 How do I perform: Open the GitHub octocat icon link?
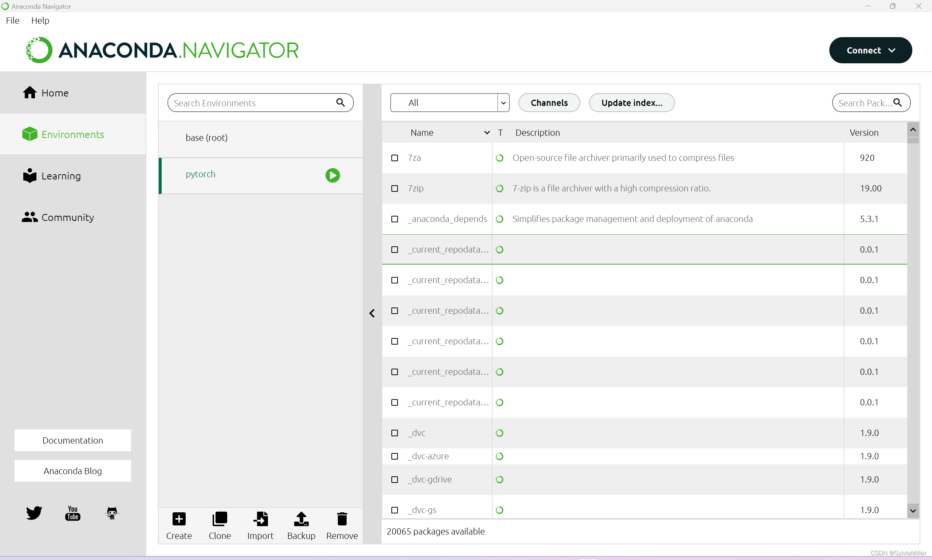[x=112, y=513]
